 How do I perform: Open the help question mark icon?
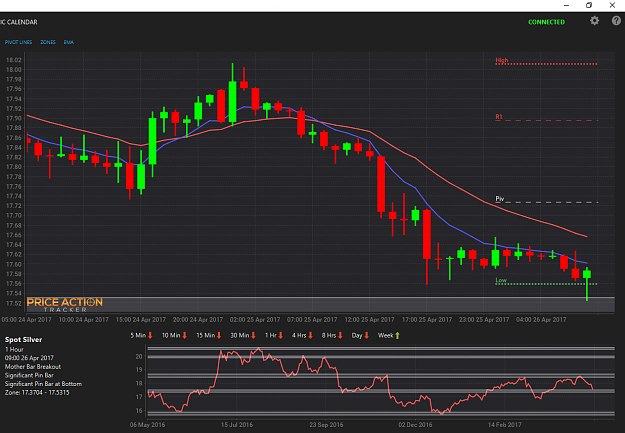pyautogui.click(x=616, y=21)
